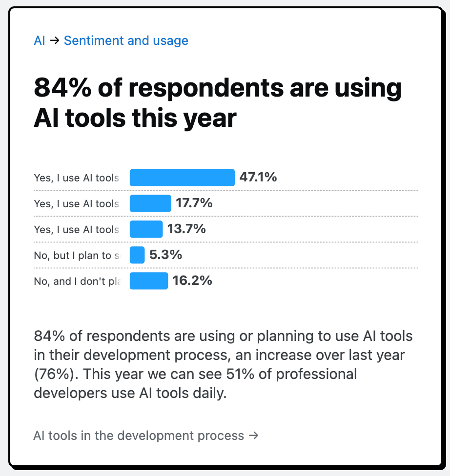This screenshot has height=476, width=450.
Task: Click the row label for the 17.7% bar
Action: (x=76, y=204)
